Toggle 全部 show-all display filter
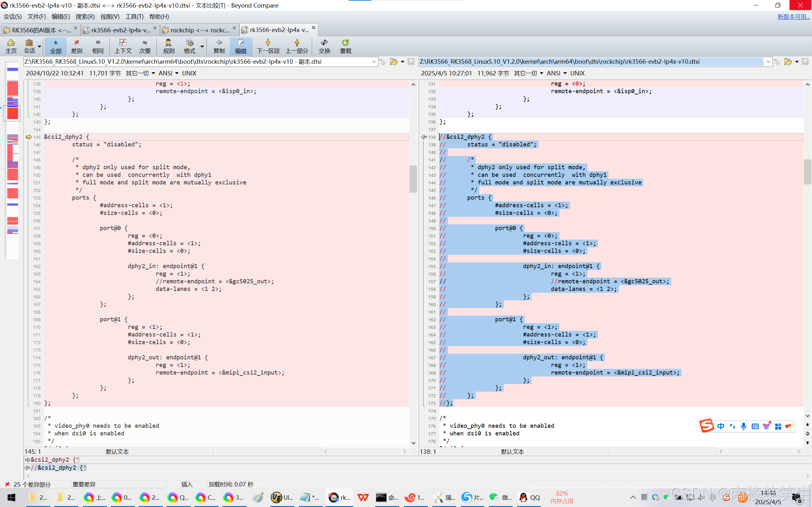The height and width of the screenshot is (507, 812). pyautogui.click(x=56, y=46)
